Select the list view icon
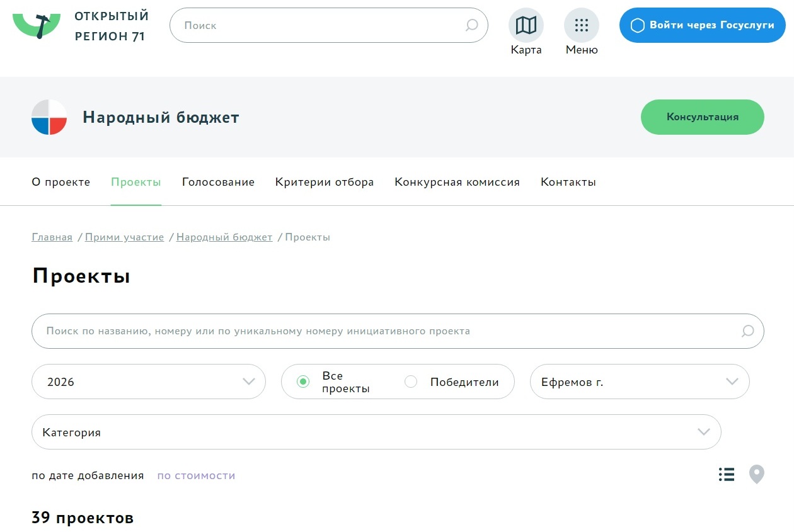This screenshot has height=532, width=794. [x=726, y=474]
